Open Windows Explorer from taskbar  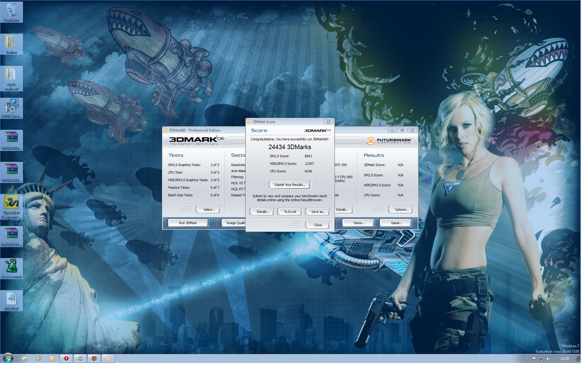(x=24, y=358)
